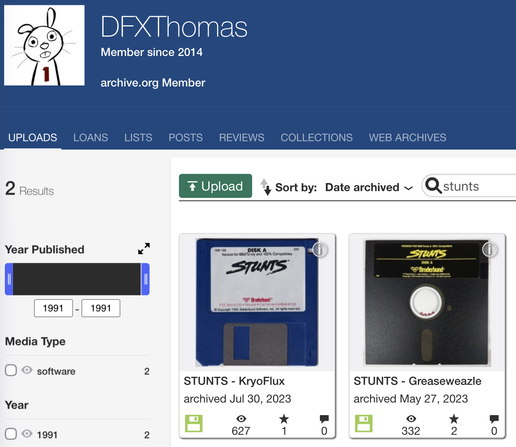Click reviews bubble on KryoFlux card
This screenshot has height=447, width=516.
point(324,419)
